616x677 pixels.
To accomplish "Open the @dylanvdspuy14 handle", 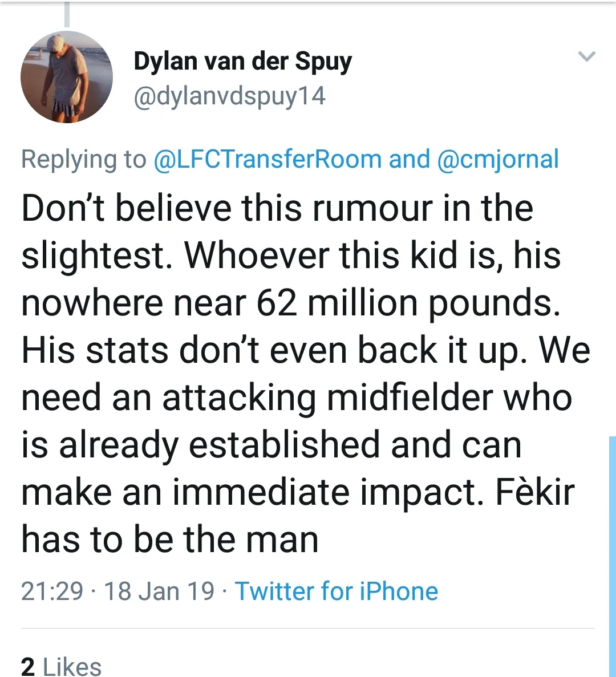I will tap(229, 96).
